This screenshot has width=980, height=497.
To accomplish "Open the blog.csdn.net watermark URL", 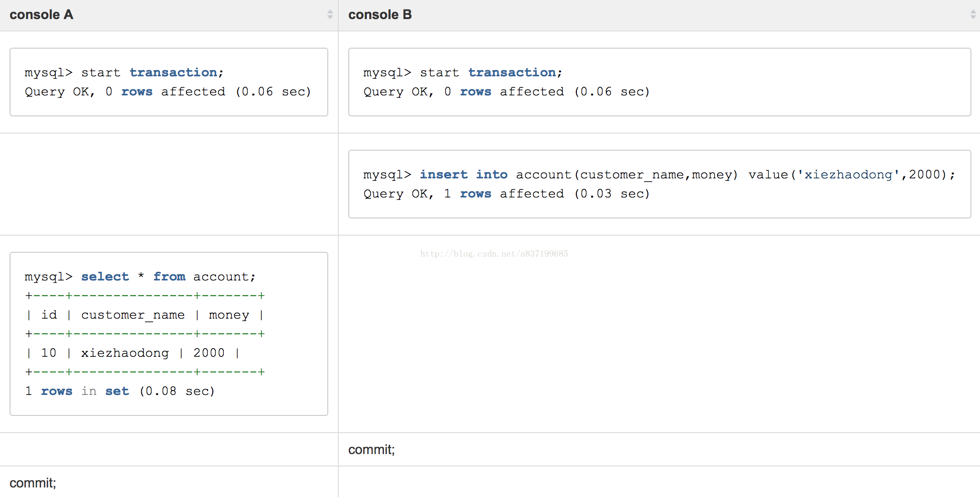I will pos(494,254).
